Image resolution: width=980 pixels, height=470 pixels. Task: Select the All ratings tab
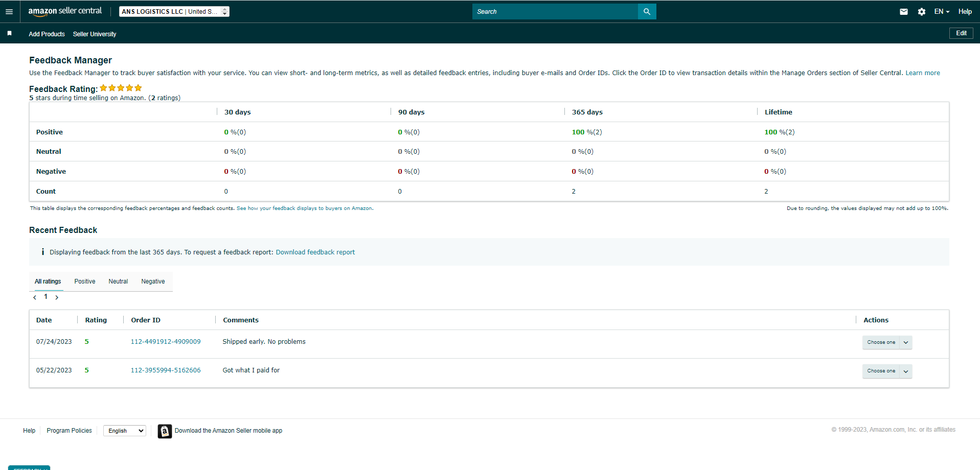(x=48, y=281)
